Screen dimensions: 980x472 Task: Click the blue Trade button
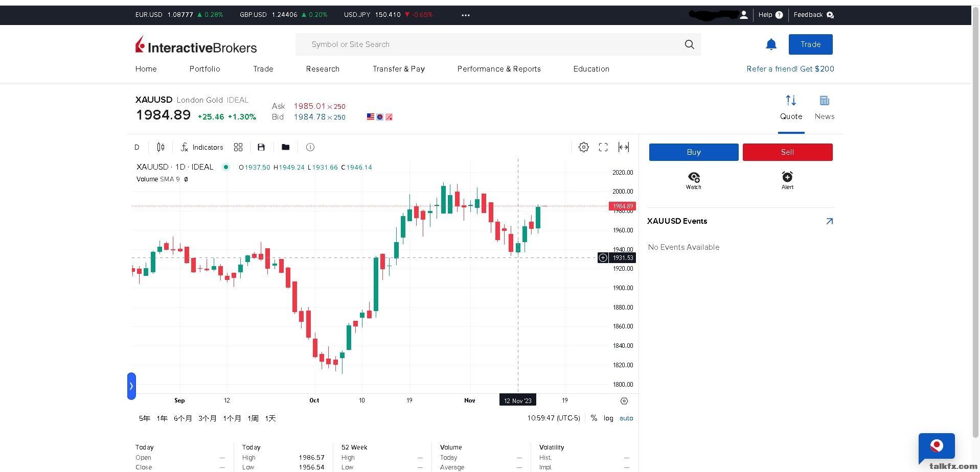810,44
